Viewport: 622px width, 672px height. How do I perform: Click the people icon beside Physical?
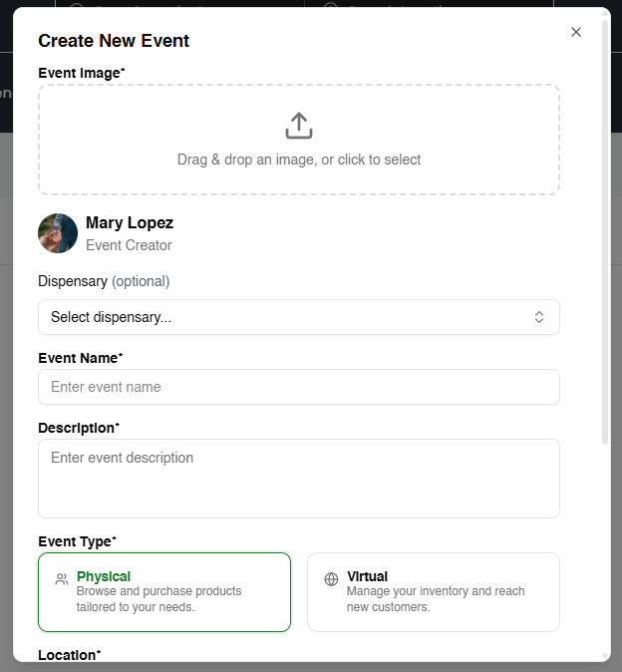pos(62,579)
